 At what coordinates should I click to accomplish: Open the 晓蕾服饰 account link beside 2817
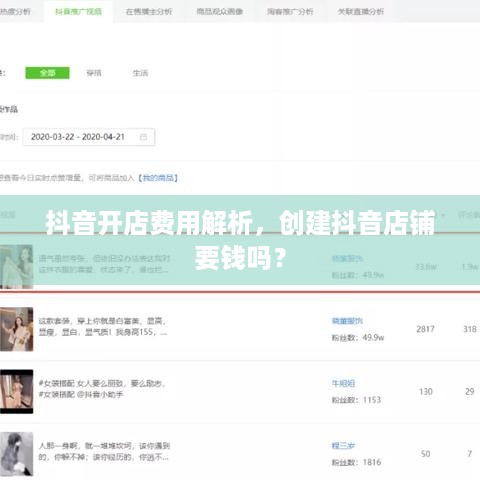coord(347,321)
